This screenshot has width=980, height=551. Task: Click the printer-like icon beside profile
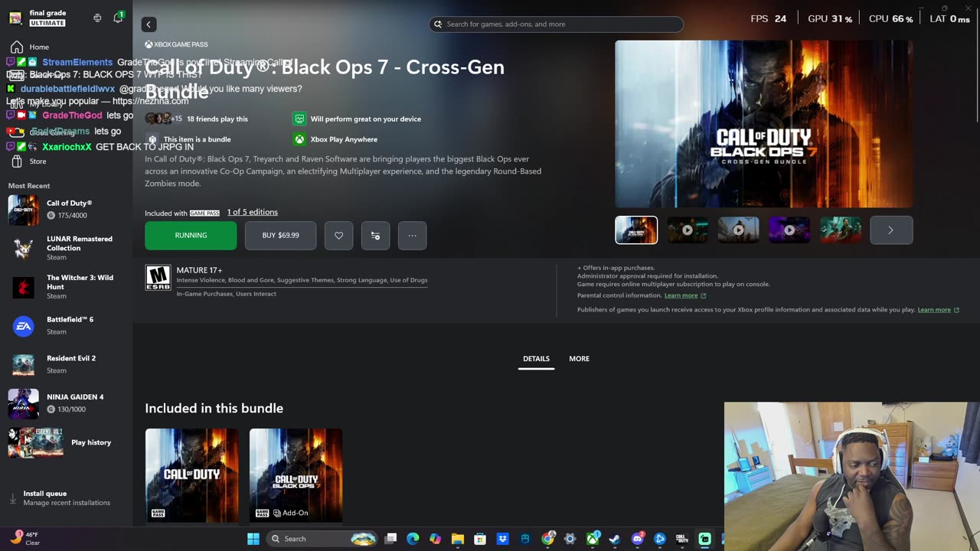pos(97,18)
